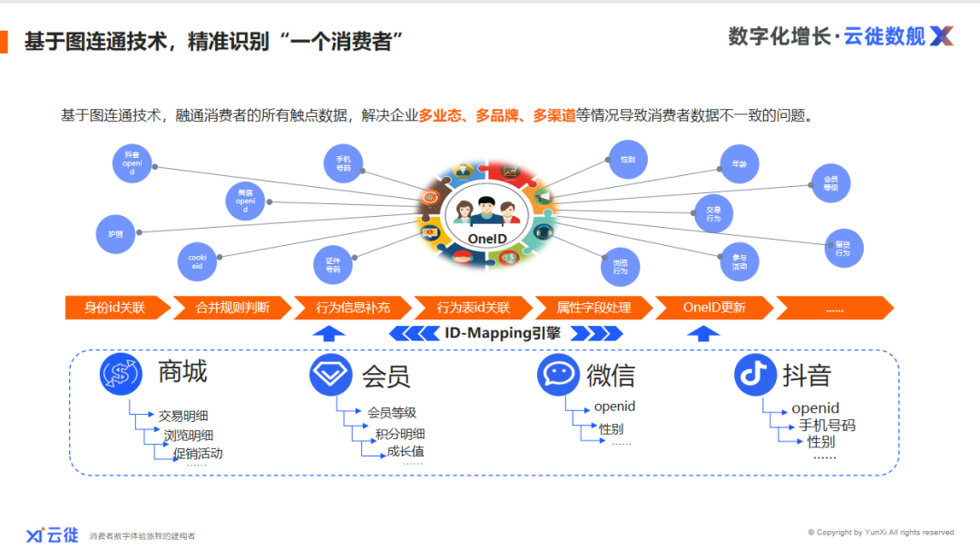
Task: Click the 微信 heading text
Action: 612,375
